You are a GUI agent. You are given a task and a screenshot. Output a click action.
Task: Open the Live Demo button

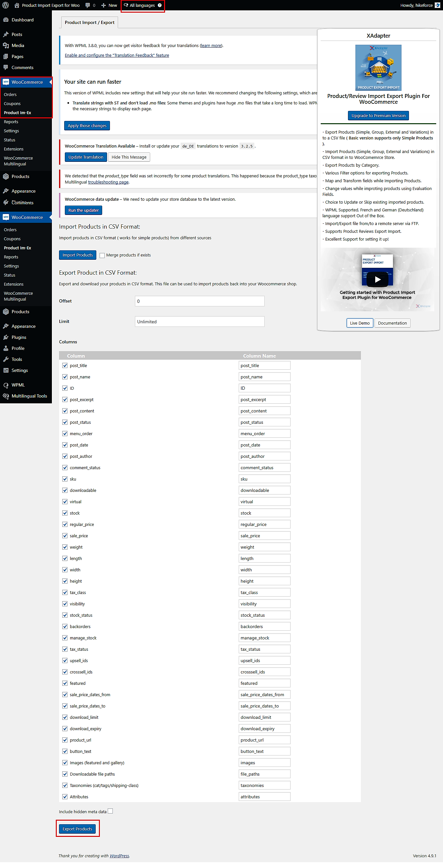coord(360,323)
